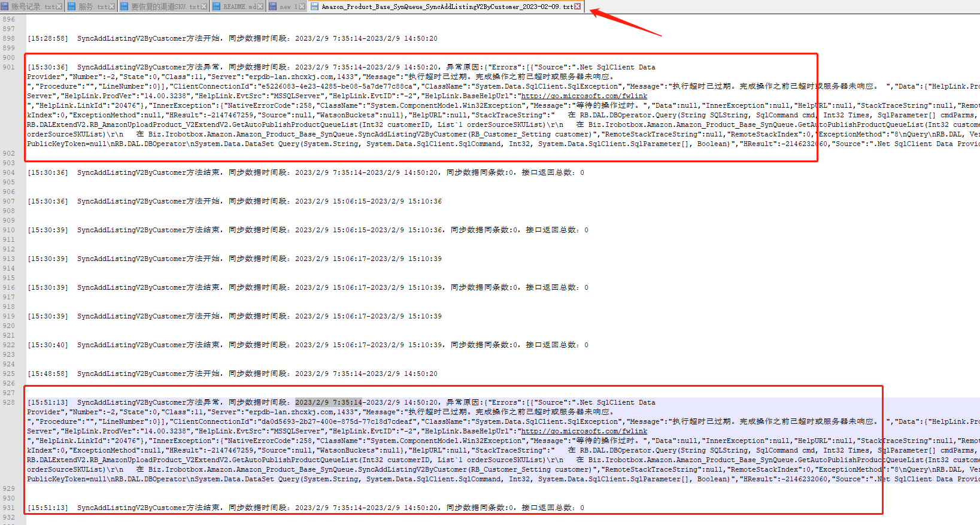Click the [15:28:58] SyncAddListingV2ByCustomer start log line
The height and width of the screenshot is (525, 980).
(x=232, y=38)
